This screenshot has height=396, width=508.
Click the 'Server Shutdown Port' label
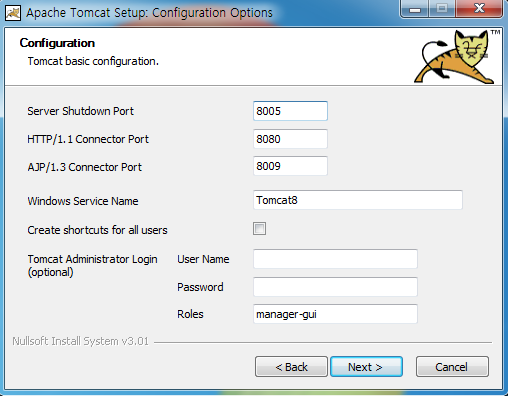80,111
